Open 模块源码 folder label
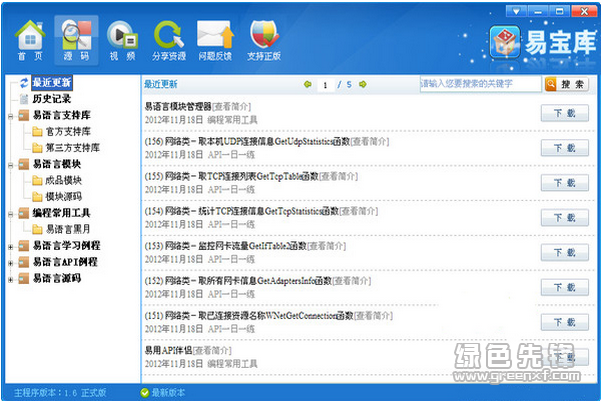 tap(64, 197)
